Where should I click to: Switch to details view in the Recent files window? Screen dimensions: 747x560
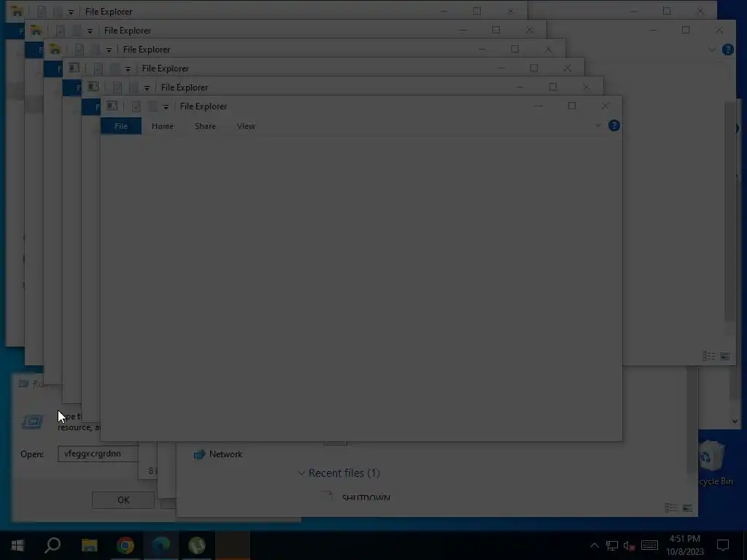(671, 508)
